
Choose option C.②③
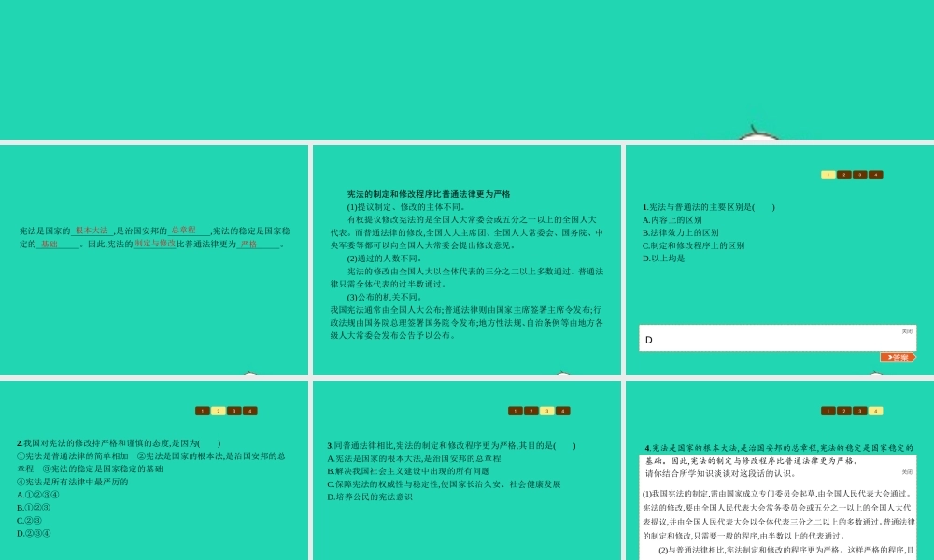click(29, 521)
